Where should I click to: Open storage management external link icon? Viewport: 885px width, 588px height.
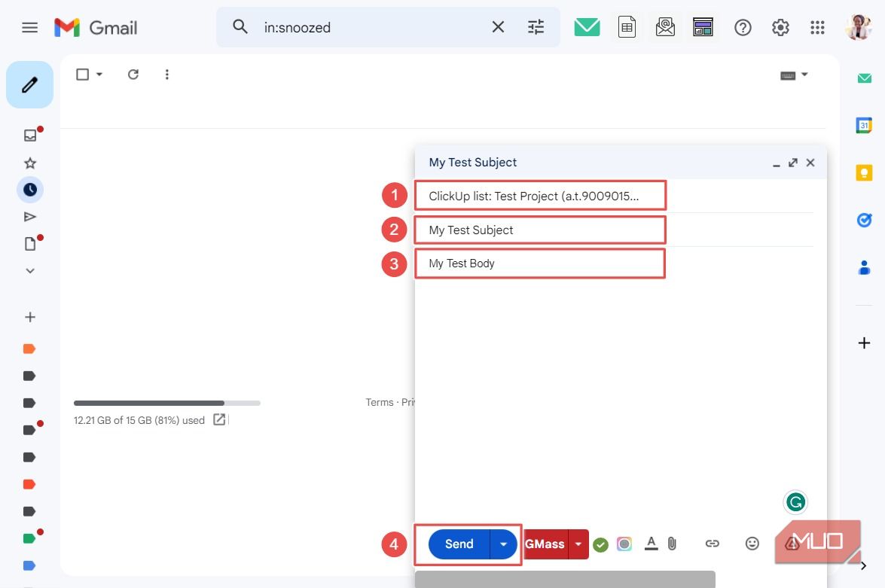220,419
